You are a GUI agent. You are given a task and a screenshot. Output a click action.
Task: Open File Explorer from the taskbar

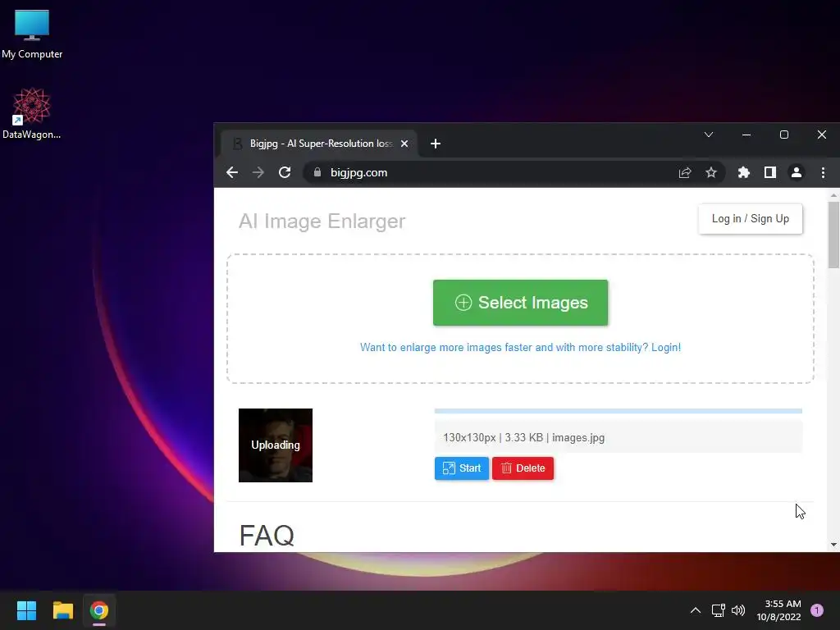tap(62, 610)
